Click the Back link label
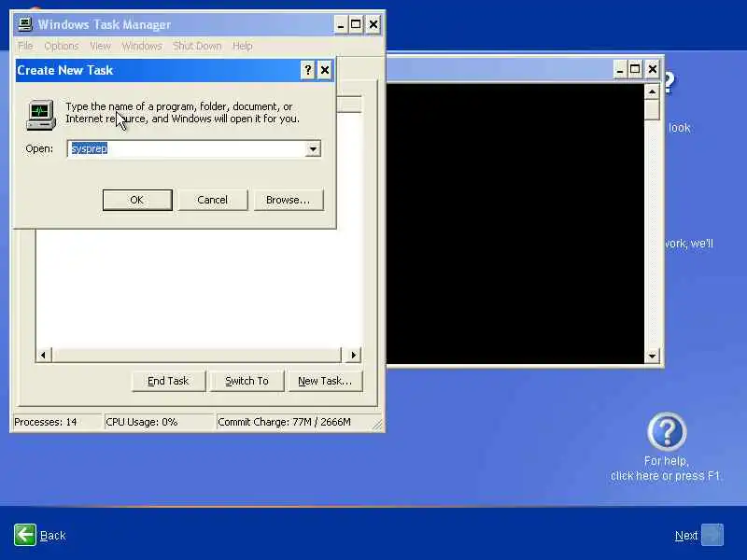Image resolution: width=747 pixels, height=560 pixels. pos(53,536)
